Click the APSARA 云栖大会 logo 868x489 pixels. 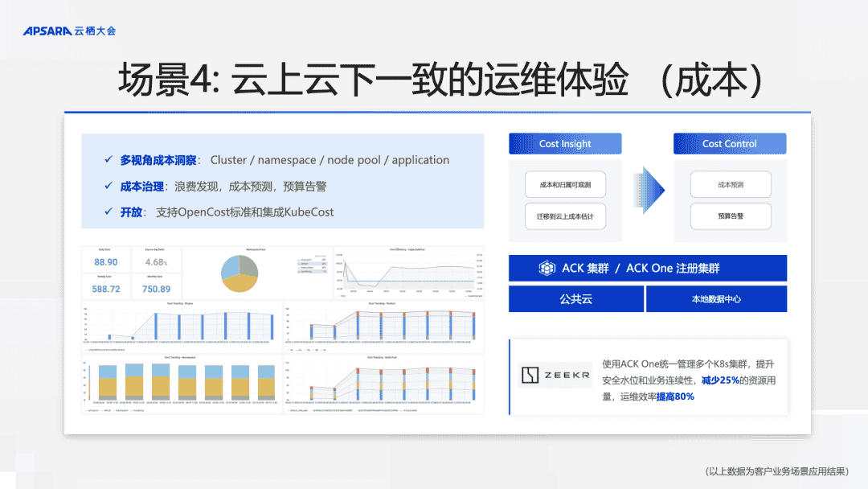[x=68, y=30]
